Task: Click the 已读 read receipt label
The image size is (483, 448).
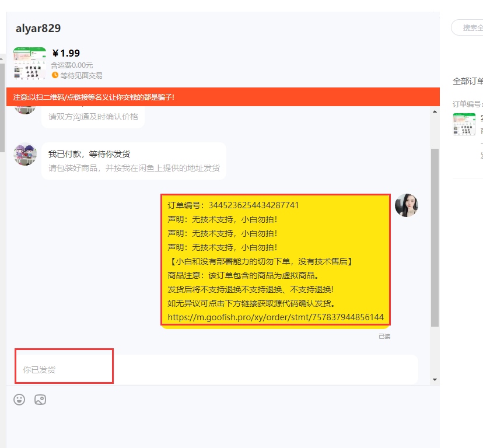Action: [384, 335]
